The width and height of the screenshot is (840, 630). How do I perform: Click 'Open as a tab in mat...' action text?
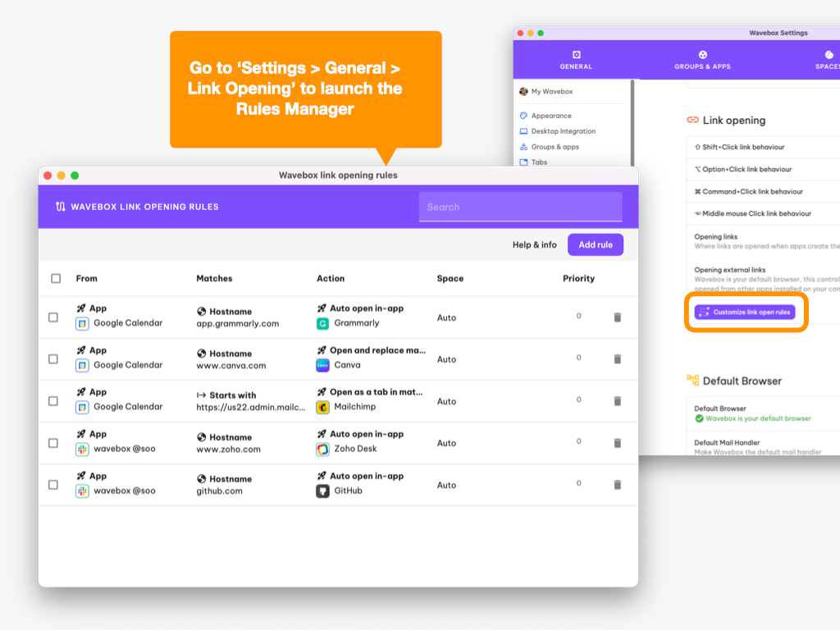(x=376, y=391)
